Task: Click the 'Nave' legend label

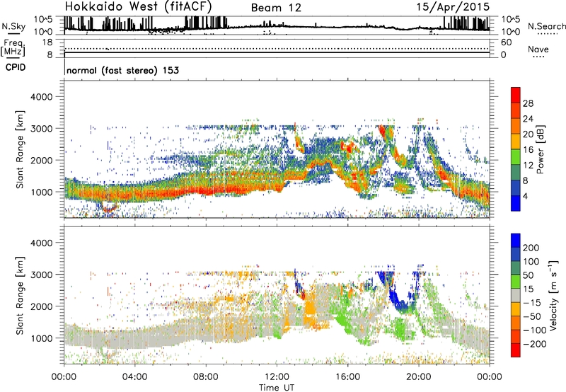Action: pyautogui.click(x=538, y=49)
